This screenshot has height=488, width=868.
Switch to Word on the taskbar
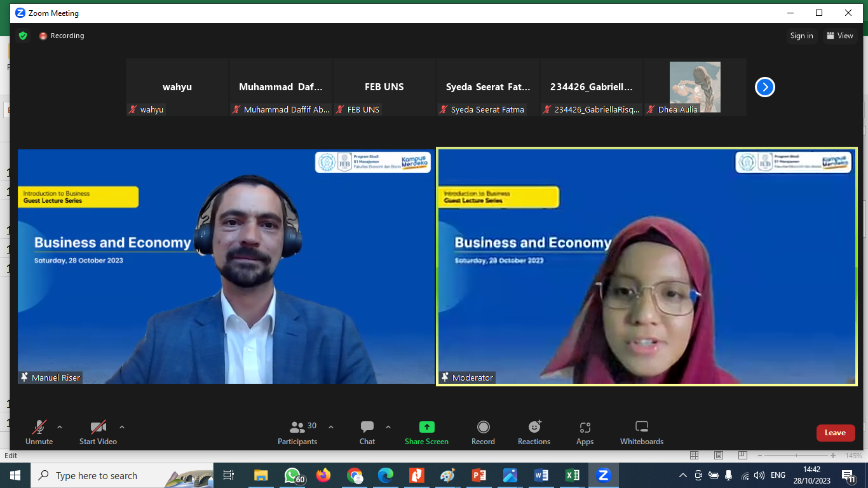541,475
